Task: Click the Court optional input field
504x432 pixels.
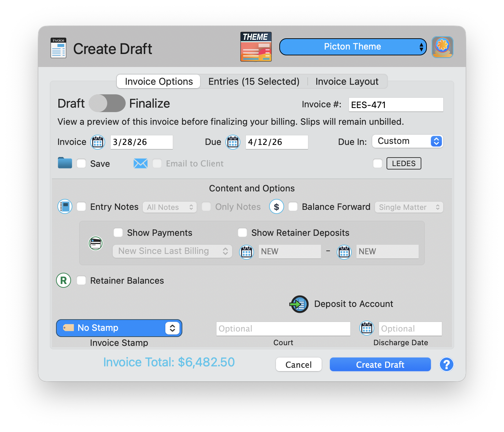Action: point(283,328)
